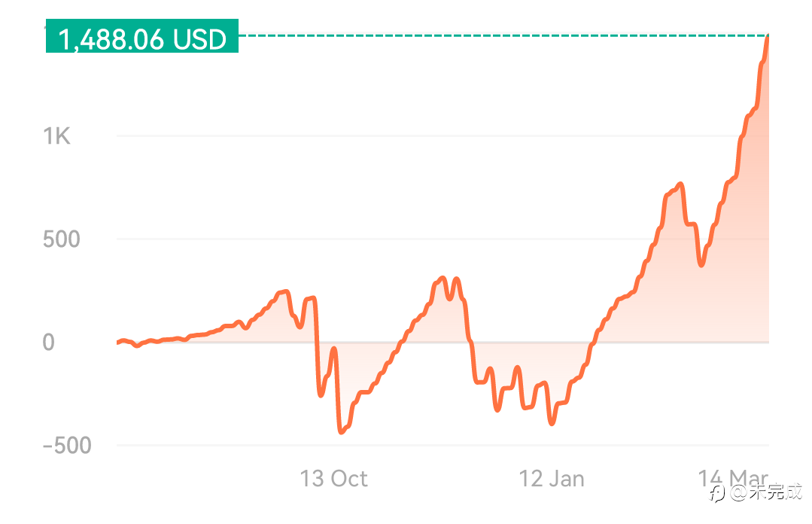The width and height of the screenshot is (812, 524).
Task: Click the chart line's highest point
Action: [768, 36]
